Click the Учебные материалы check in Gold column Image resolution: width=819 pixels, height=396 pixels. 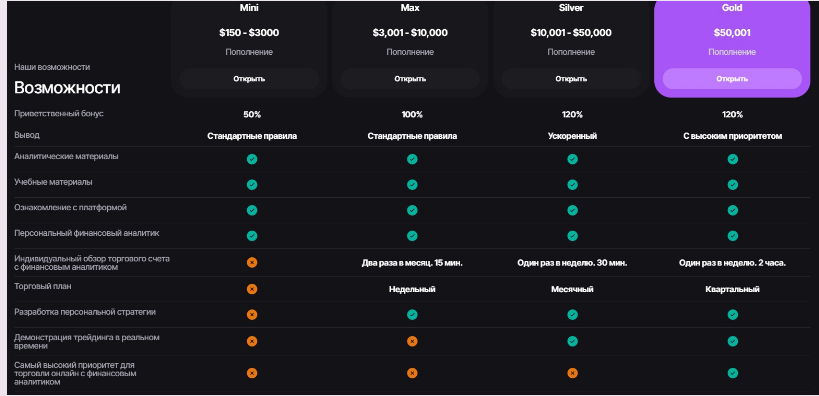tap(733, 184)
